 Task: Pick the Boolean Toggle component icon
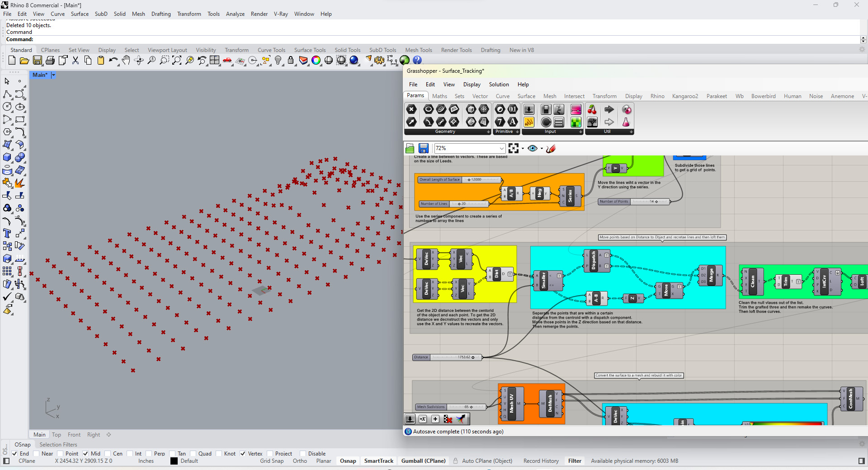tap(546, 109)
